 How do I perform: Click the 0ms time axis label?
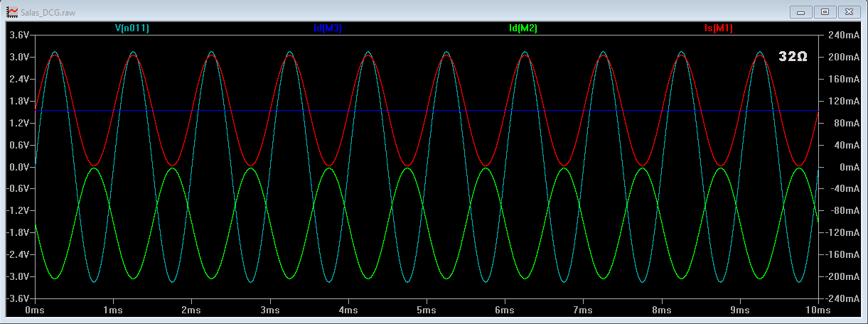pos(35,310)
